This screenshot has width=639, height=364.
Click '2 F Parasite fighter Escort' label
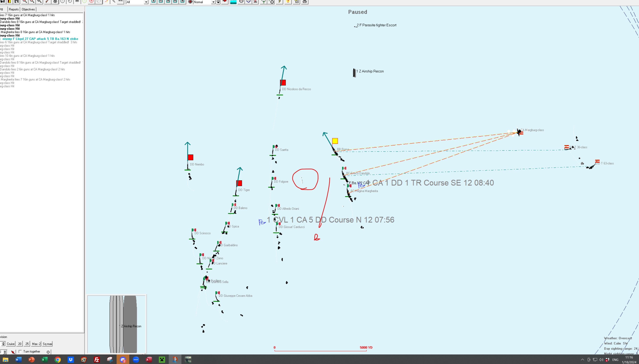point(377,25)
